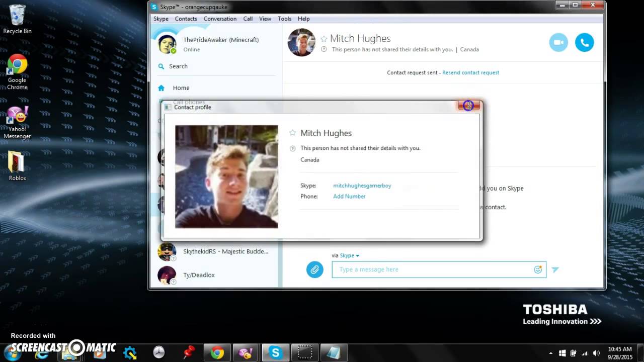Click the blue gear icon in taskbar
The image size is (644, 362).
pos(130,353)
